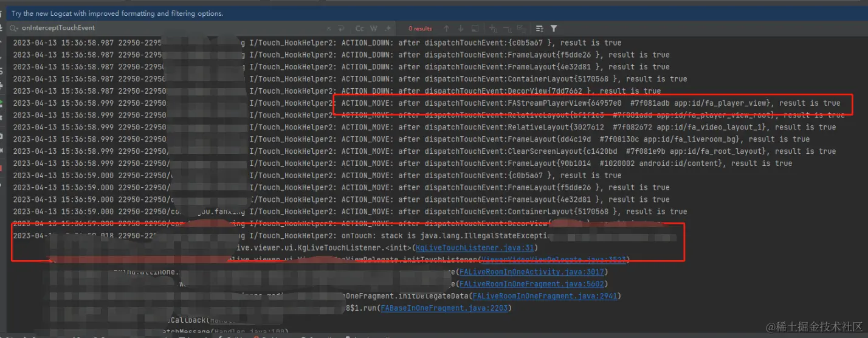Go to next search occurrence arrow
Screen dimensions: 868x338
[461, 29]
